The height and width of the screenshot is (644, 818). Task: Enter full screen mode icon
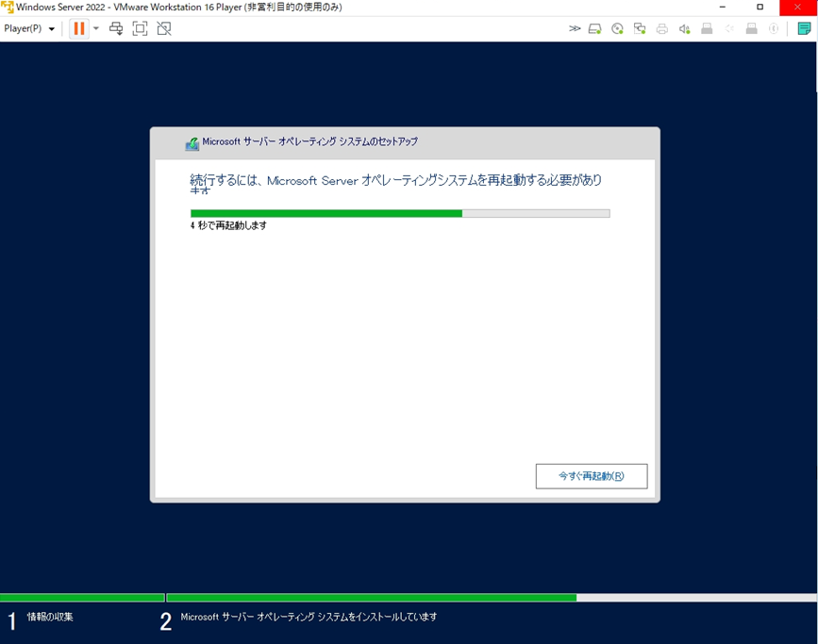[x=140, y=28]
